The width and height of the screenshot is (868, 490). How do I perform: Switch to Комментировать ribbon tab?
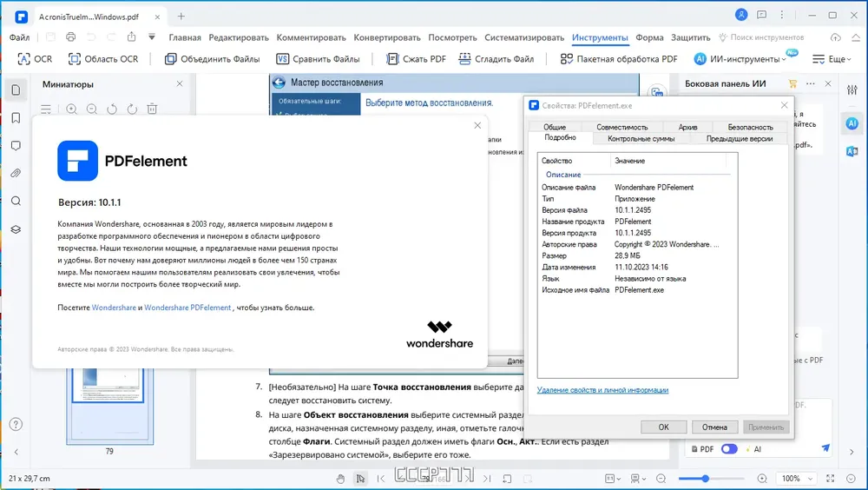pyautogui.click(x=311, y=37)
